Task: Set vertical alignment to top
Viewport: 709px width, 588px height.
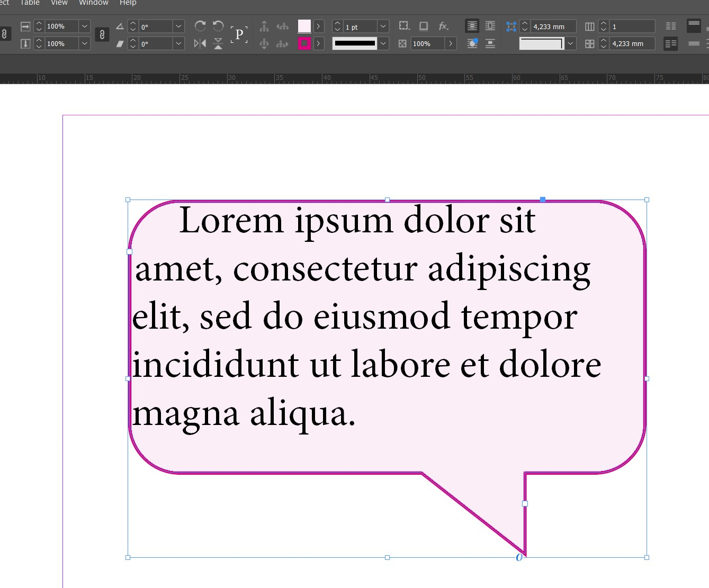Action: click(x=694, y=25)
